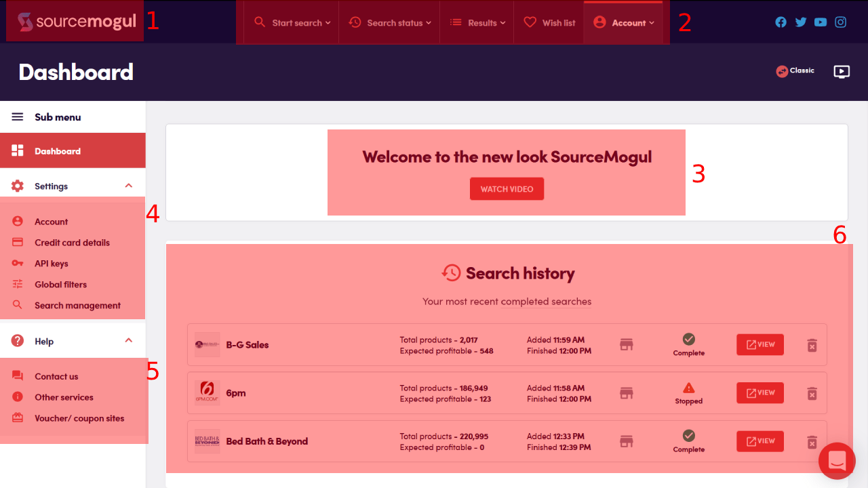Click "Total products - 186,949" text
The image size is (868, 488).
[x=443, y=388]
